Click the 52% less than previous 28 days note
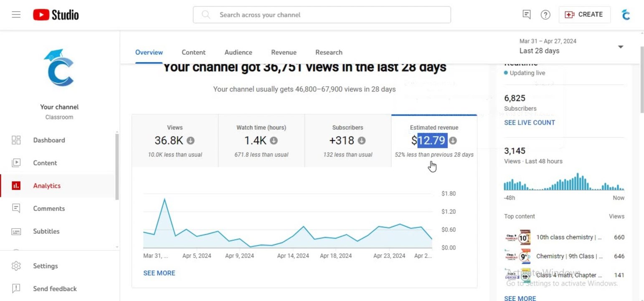This screenshot has height=301, width=644. (434, 155)
